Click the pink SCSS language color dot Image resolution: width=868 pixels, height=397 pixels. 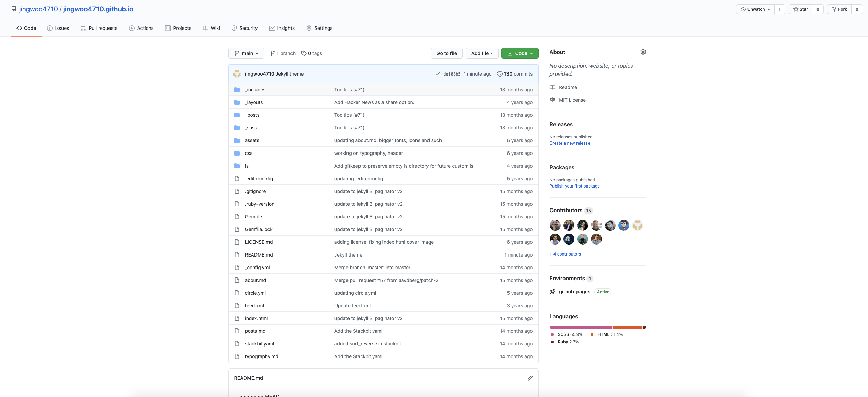click(x=552, y=334)
